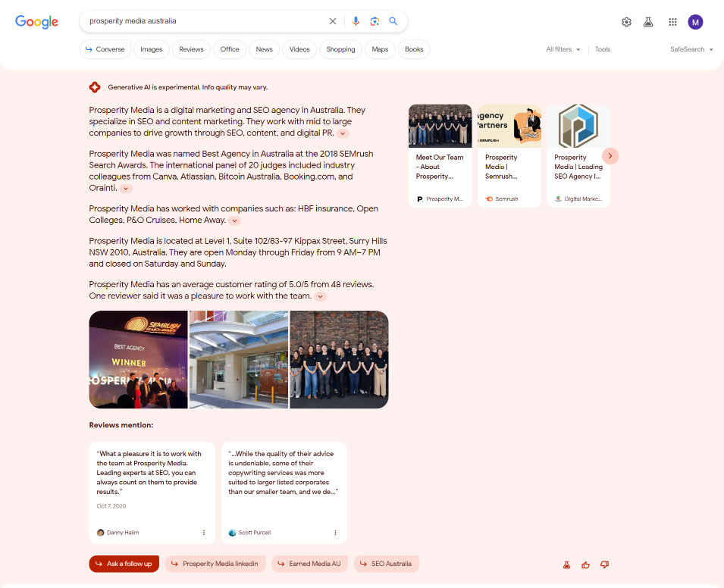Choose Prosperity Media linkedin suggestion
Image resolution: width=724 pixels, height=588 pixels.
215,564
